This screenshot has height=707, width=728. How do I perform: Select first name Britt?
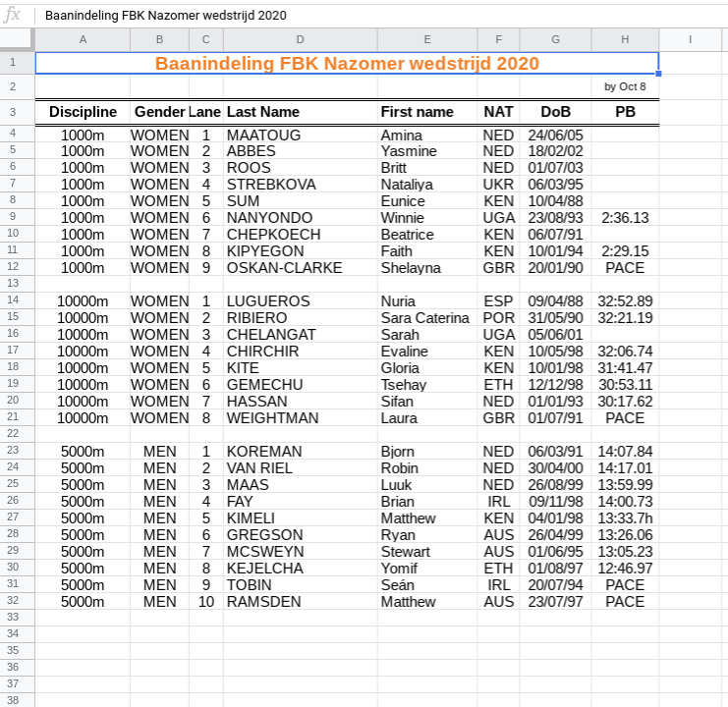pos(427,168)
